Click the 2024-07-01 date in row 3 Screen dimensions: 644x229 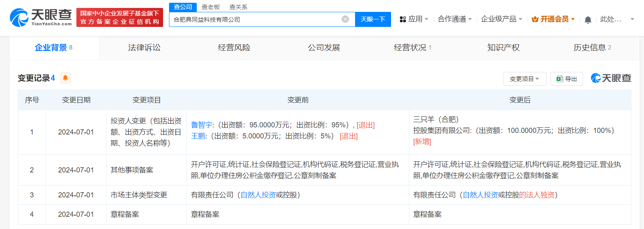(76, 195)
